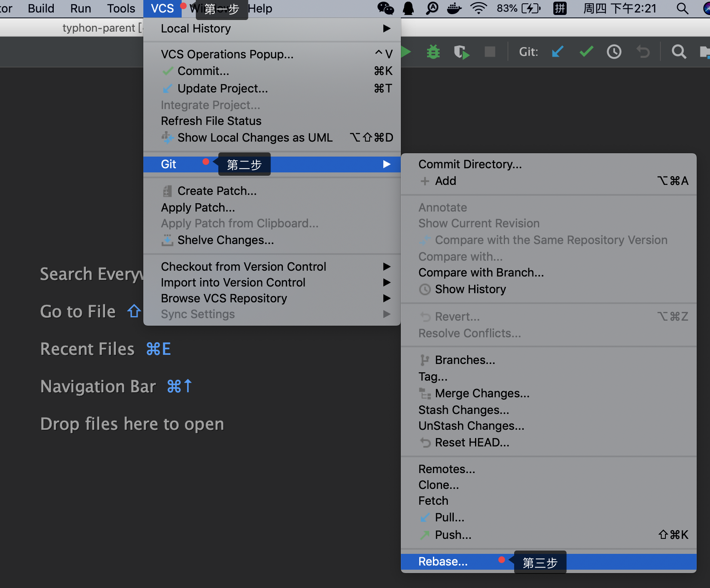Expand Checkout from Version Control

click(272, 267)
